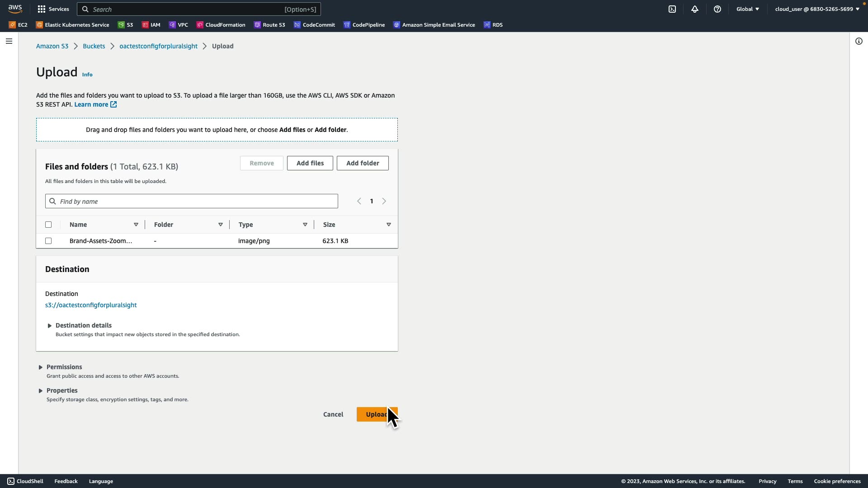Viewport: 868px width, 488px height.
Task: Open the notifications bell
Action: [x=695, y=9]
